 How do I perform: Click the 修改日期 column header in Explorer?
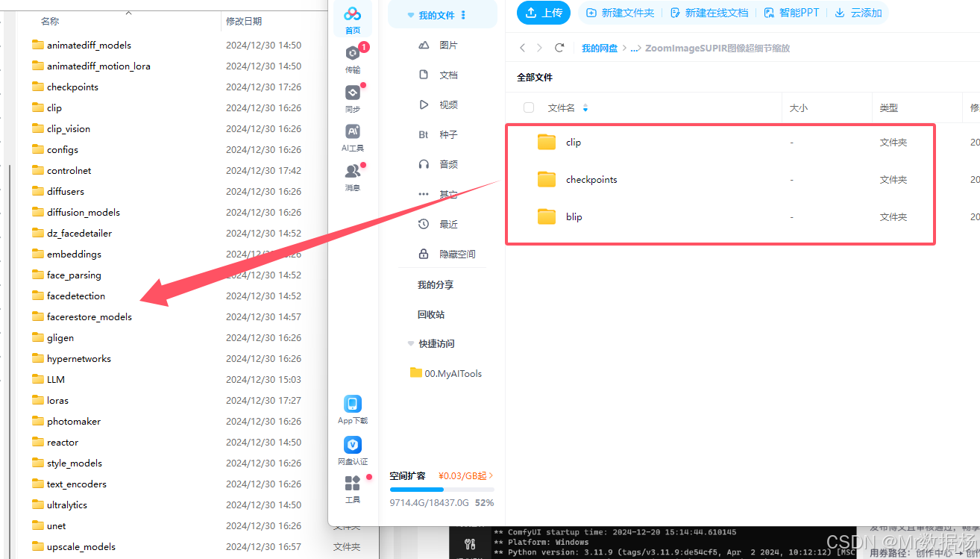244,22
